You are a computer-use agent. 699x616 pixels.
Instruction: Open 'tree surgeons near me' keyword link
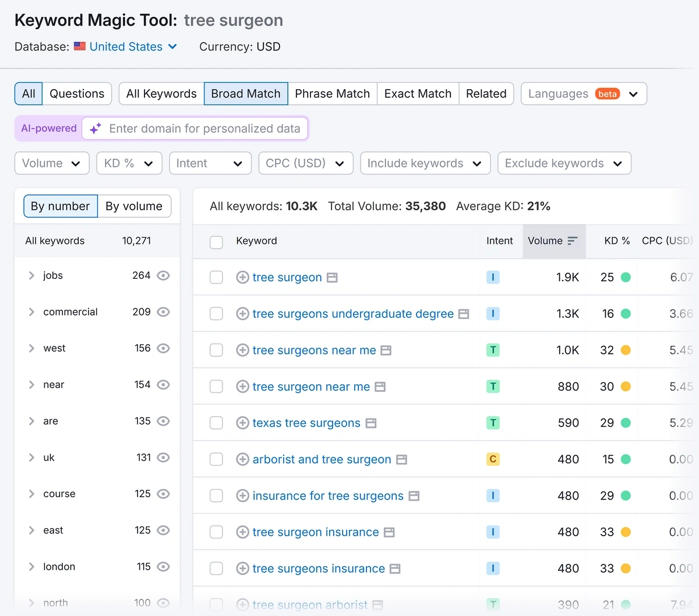pyautogui.click(x=315, y=351)
